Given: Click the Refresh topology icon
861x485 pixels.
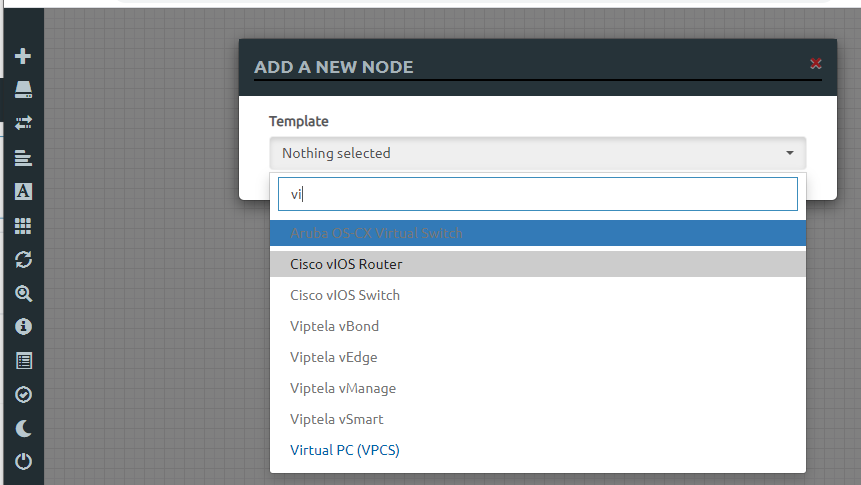Looking at the screenshot, I should 23,259.
